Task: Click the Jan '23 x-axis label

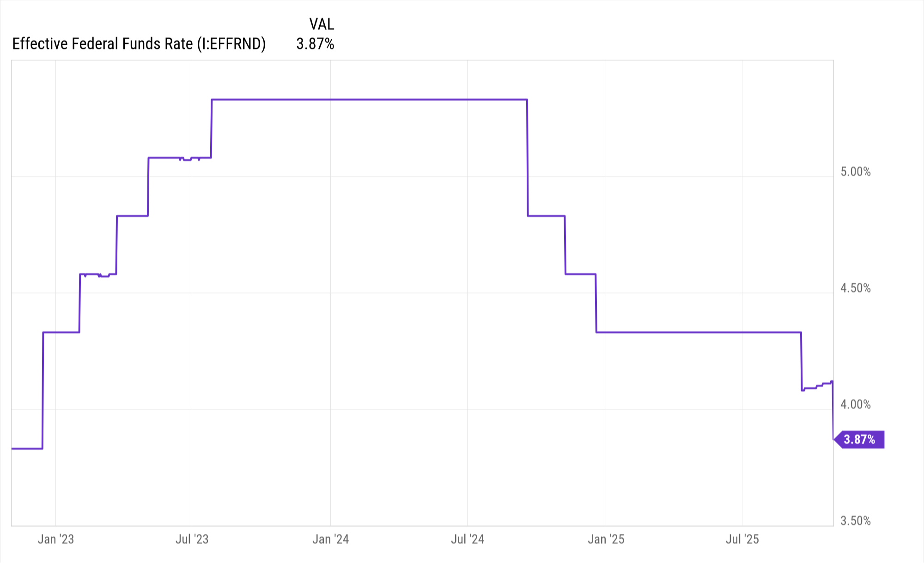Action: point(56,539)
